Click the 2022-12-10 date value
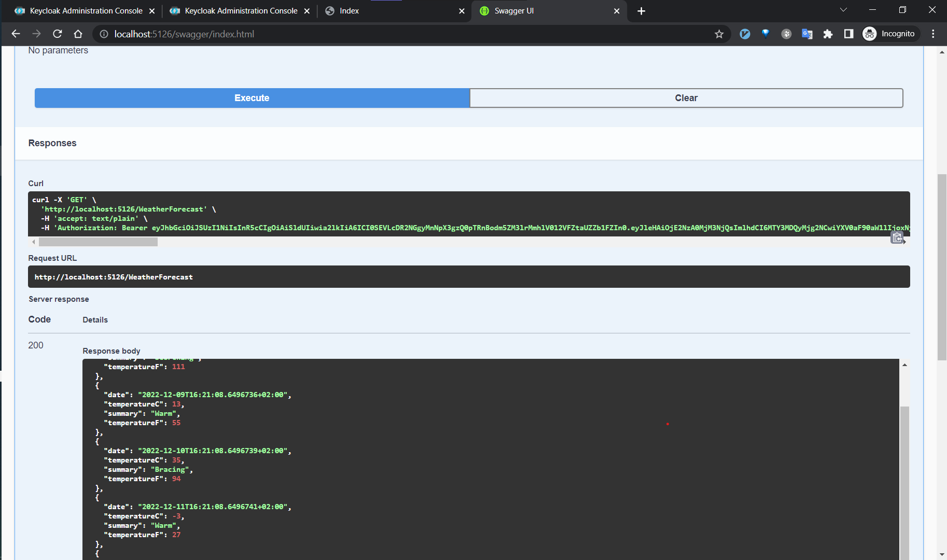 pos(213,451)
